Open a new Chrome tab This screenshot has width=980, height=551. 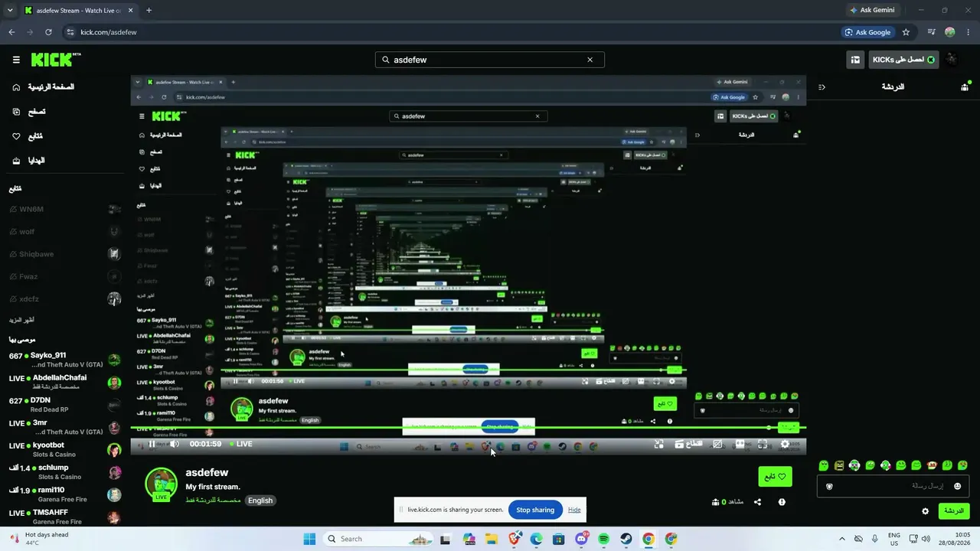pyautogui.click(x=149, y=11)
